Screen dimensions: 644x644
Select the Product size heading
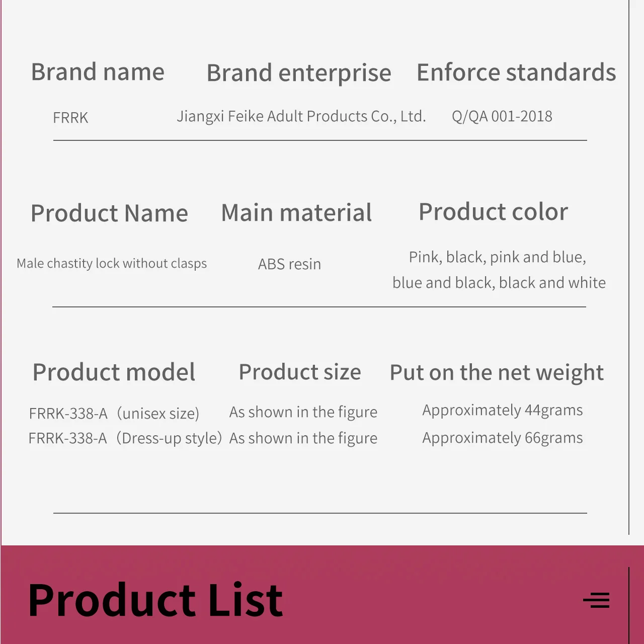[300, 373]
